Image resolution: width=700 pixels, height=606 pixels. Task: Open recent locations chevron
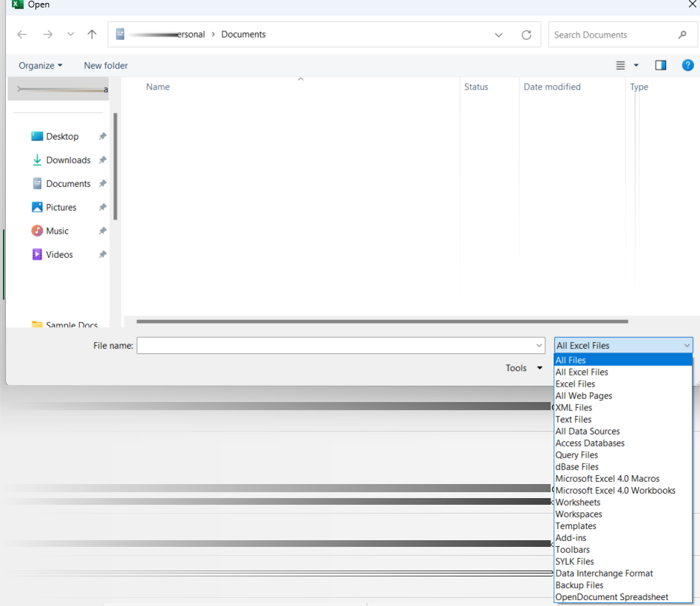[70, 34]
